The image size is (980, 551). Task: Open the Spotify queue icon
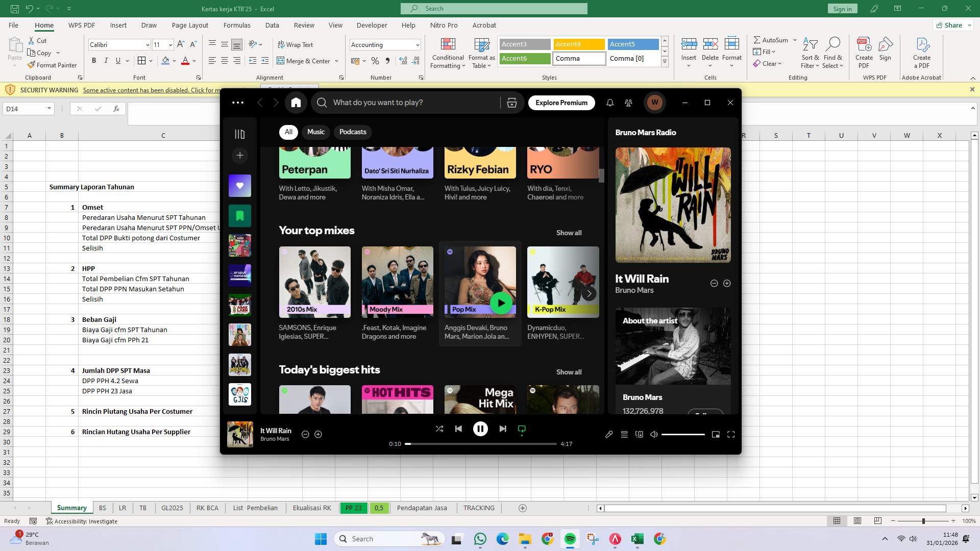click(x=624, y=434)
